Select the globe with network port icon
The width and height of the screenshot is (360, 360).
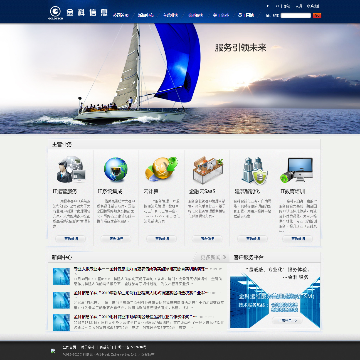click(115, 169)
